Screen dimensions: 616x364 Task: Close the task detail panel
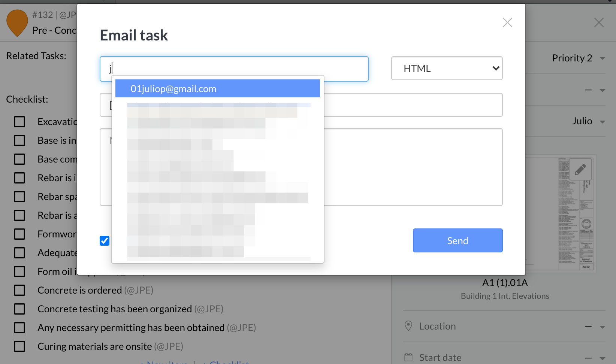tap(599, 22)
